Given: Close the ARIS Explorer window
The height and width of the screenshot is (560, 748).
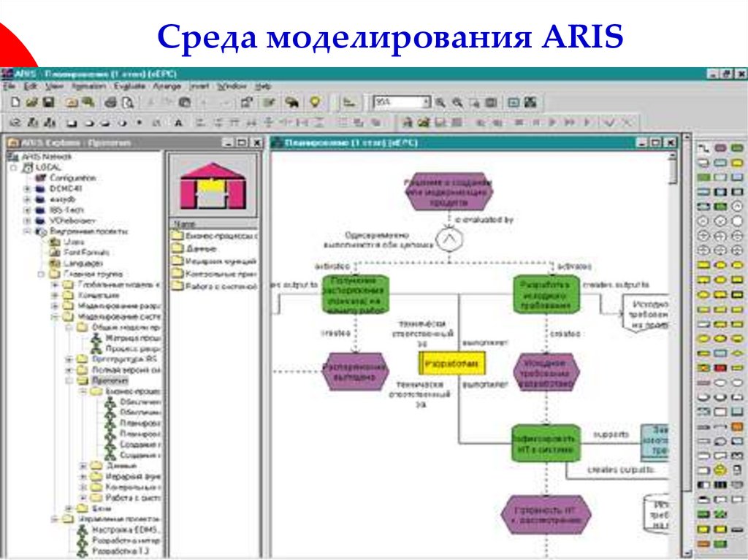Looking at the screenshot, I should tap(256, 142).
